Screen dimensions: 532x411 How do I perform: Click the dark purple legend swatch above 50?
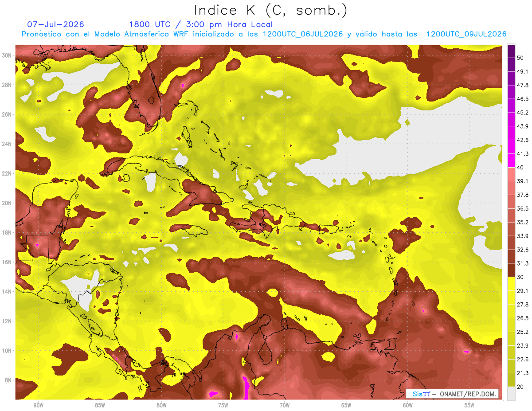point(511,51)
